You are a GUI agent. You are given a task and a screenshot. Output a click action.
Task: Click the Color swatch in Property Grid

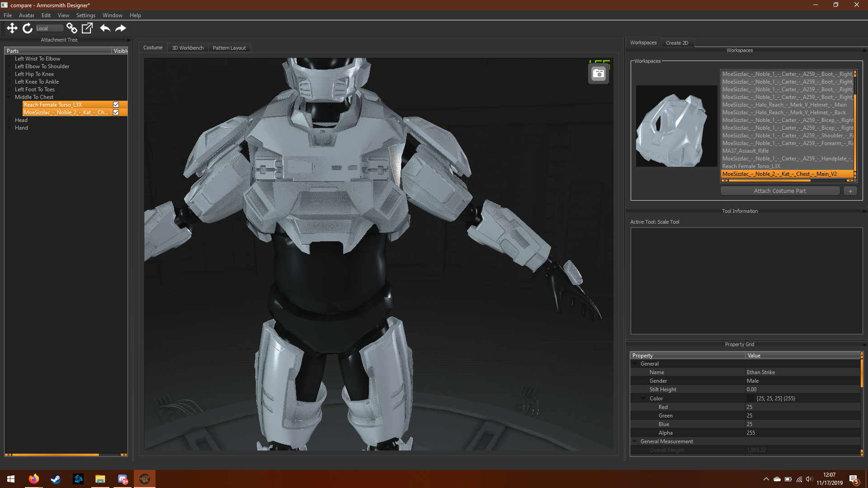751,399
